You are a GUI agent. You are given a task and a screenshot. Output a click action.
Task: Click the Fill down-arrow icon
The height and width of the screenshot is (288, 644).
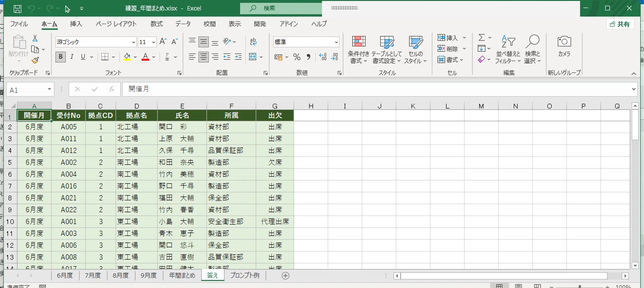(482, 48)
